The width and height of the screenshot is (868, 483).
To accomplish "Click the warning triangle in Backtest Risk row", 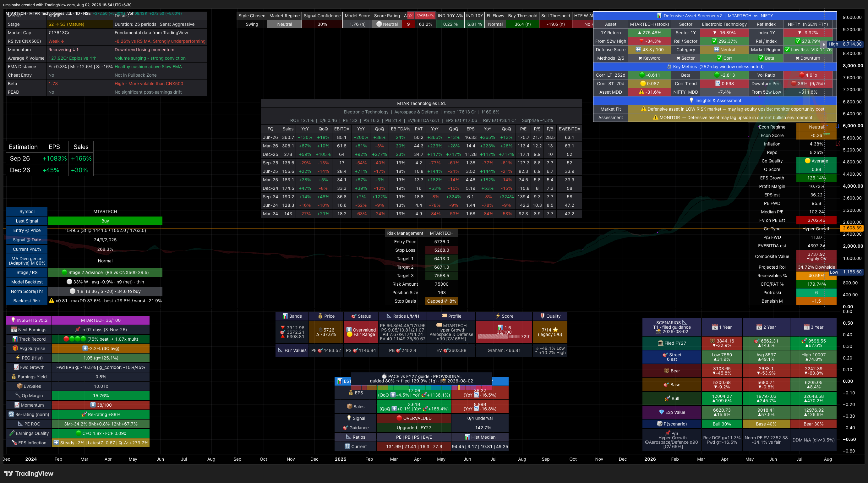I will coord(52,301).
